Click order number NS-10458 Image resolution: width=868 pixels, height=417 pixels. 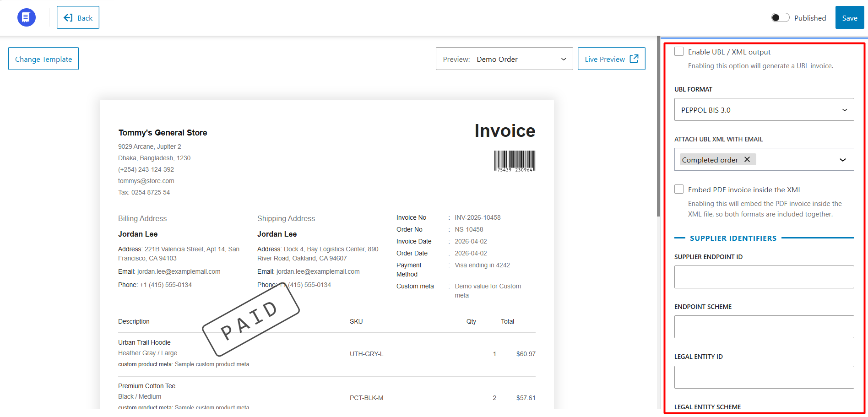(469, 229)
